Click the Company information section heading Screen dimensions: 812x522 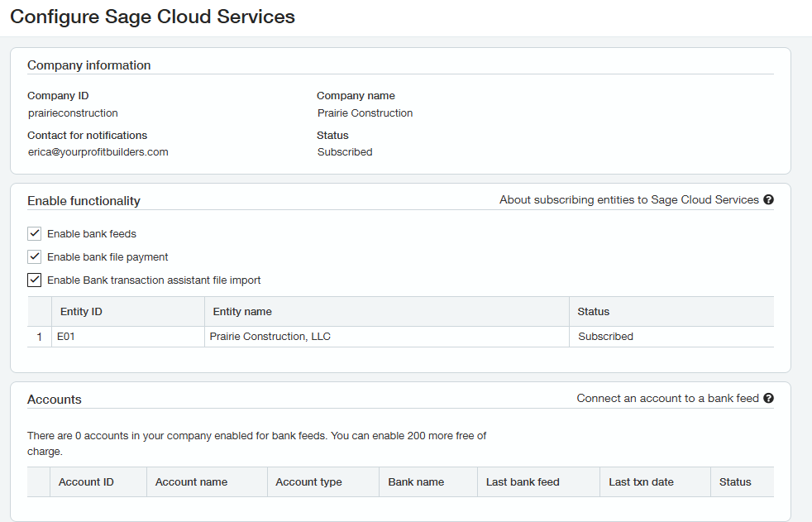tap(89, 65)
